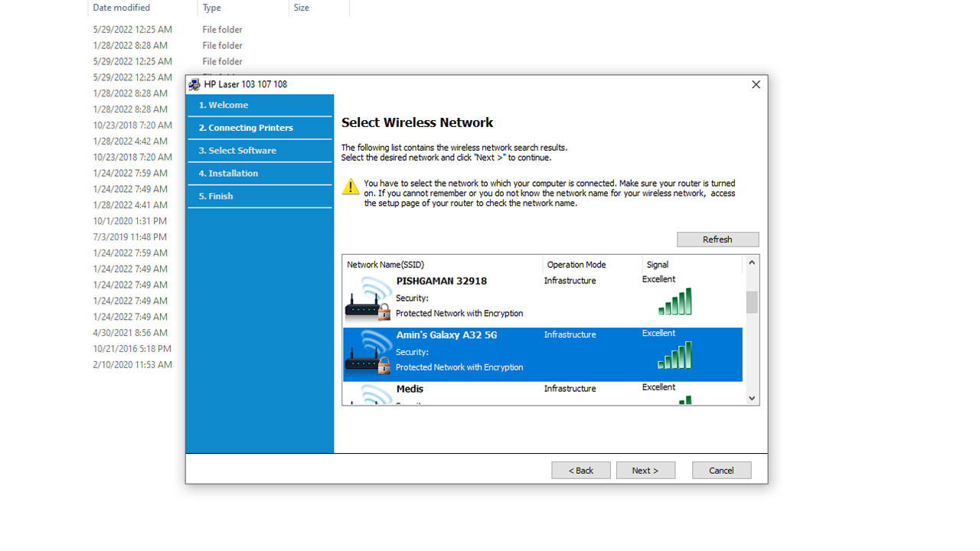Select Explorer row dated 10/23/2018 7:20 AM first
Viewport: 980px width, 551px height.
pos(132,126)
